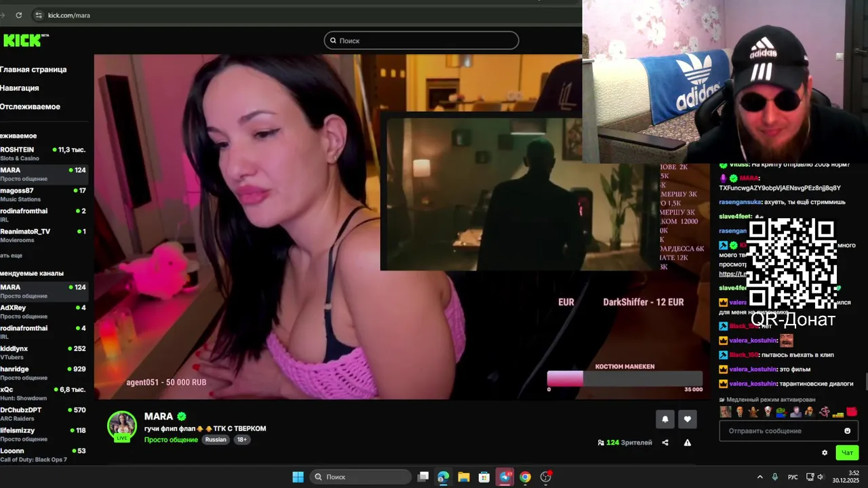The height and width of the screenshot is (488, 868).
Task: Go to Главная страница
Action: pyautogui.click(x=33, y=69)
